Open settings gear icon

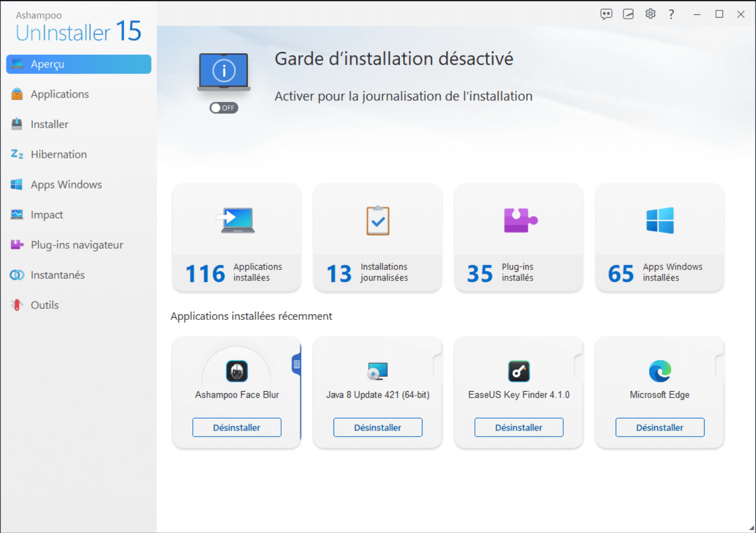coord(650,14)
